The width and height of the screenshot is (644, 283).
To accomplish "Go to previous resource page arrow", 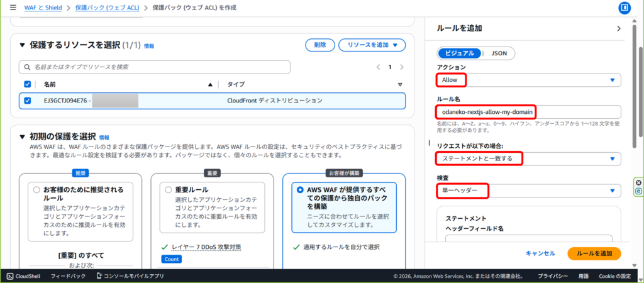I will (x=378, y=67).
